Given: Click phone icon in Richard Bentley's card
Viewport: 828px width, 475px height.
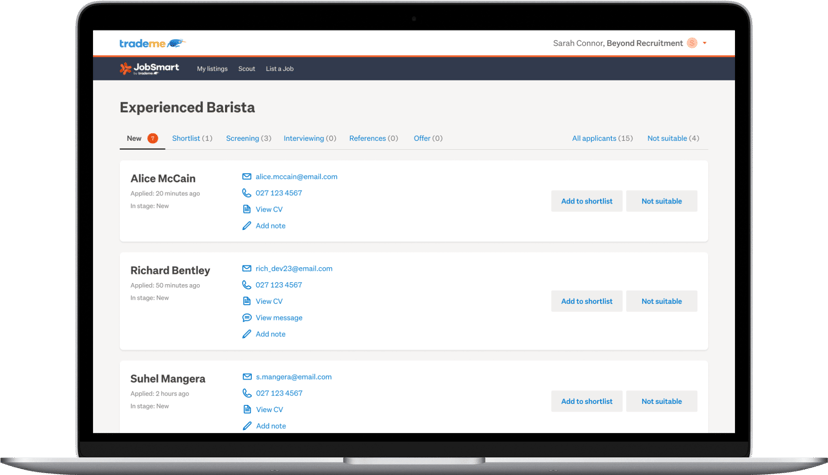Looking at the screenshot, I should click(247, 284).
